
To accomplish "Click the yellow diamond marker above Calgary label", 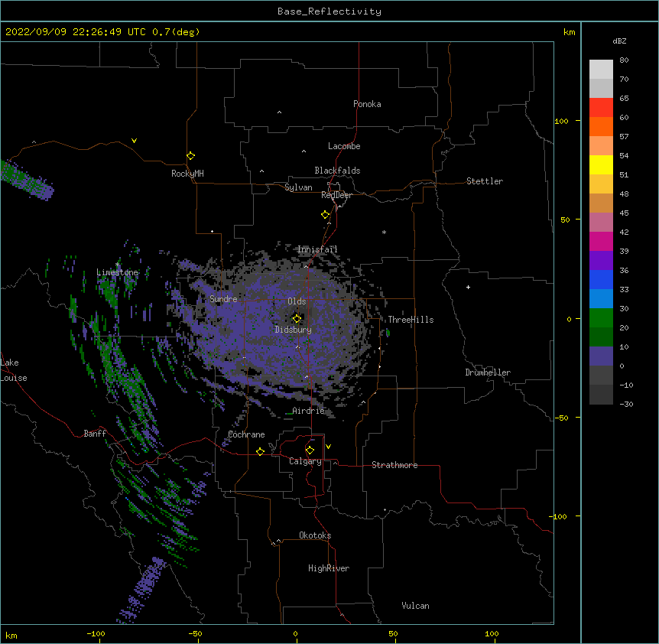I will pyautogui.click(x=310, y=450).
